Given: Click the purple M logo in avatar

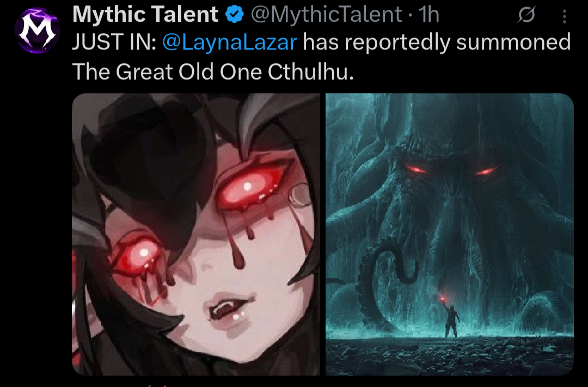Looking at the screenshot, I should pyautogui.click(x=37, y=30).
